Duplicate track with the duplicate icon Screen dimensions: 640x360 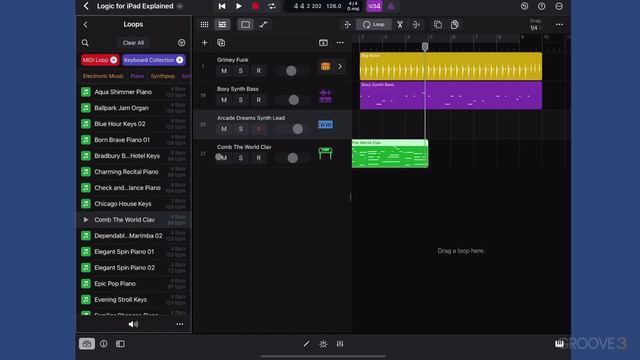221,43
